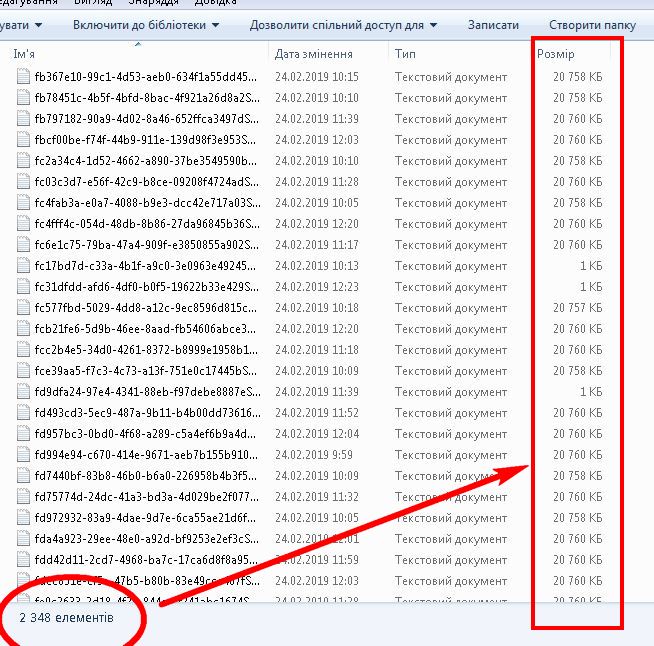
Task: Click date 24.02.2019 12:23
Action: pos(317,287)
